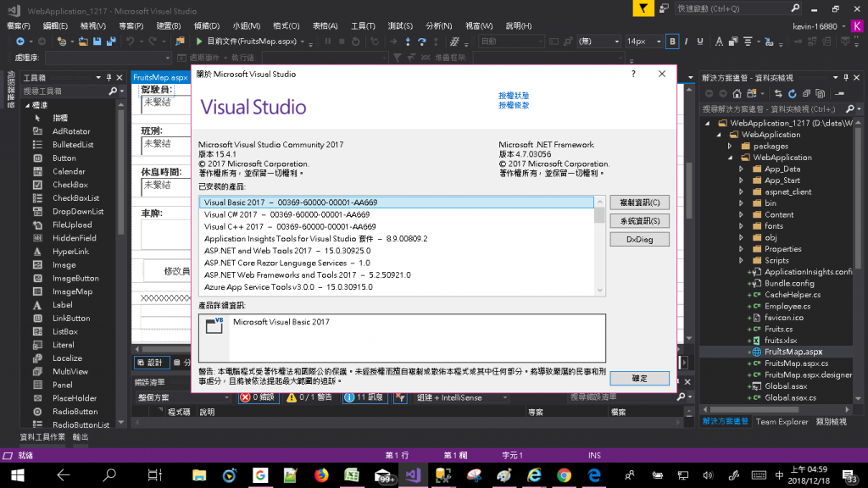Select ASP.NET and Web Tools 2017 row
868x488 pixels.
coord(396,251)
